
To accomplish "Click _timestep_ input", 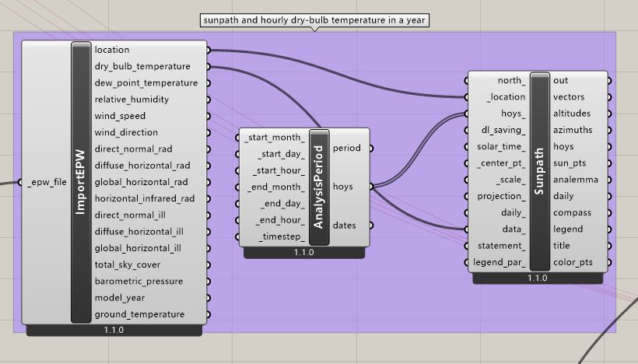I will 282,236.
